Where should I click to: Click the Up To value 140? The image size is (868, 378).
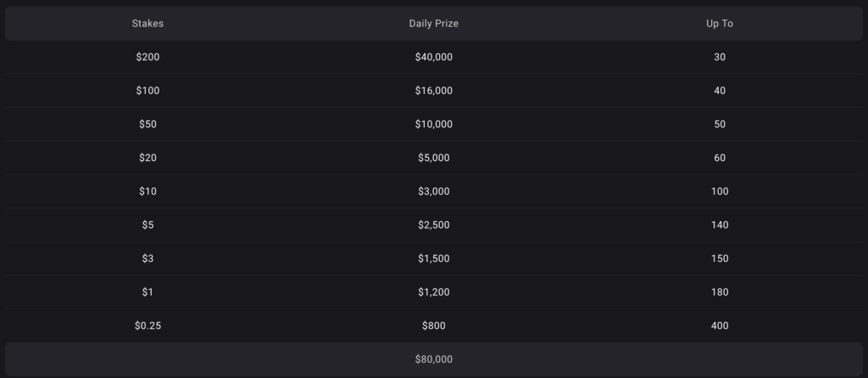point(720,225)
